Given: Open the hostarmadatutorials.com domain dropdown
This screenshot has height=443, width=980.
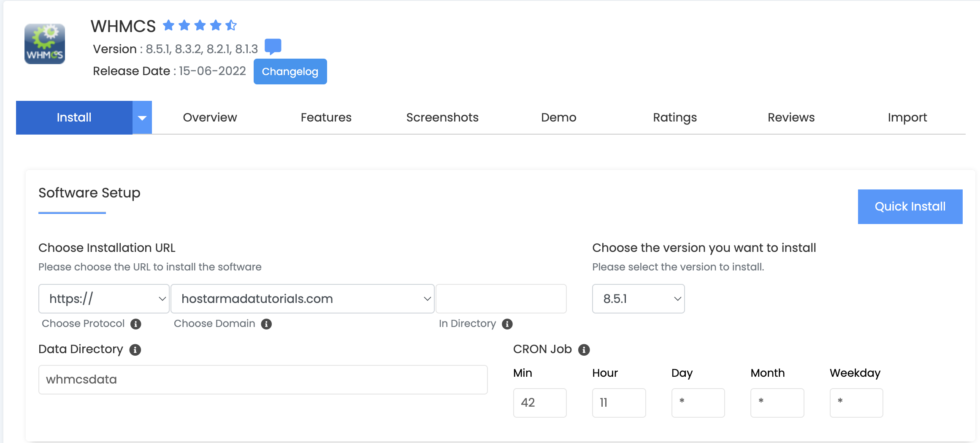Looking at the screenshot, I should pyautogui.click(x=302, y=299).
